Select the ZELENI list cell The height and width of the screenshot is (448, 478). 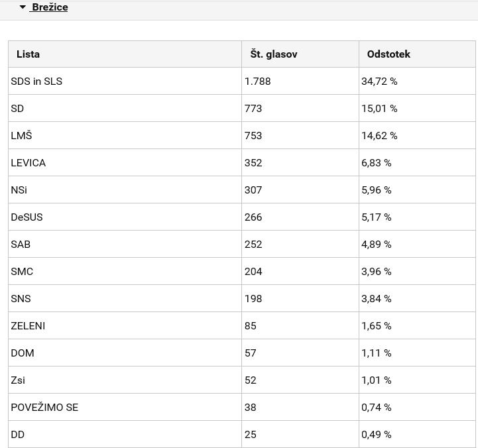pyautogui.click(x=125, y=325)
